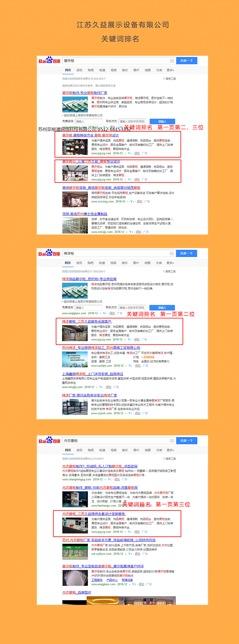This screenshot has width=239, height=644.
Task: Click phone number field in 烤漆柜 results
Action: tap(132, 307)
